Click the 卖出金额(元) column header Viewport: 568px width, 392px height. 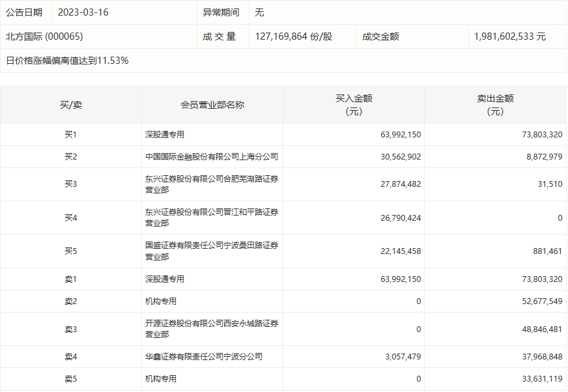495,105
